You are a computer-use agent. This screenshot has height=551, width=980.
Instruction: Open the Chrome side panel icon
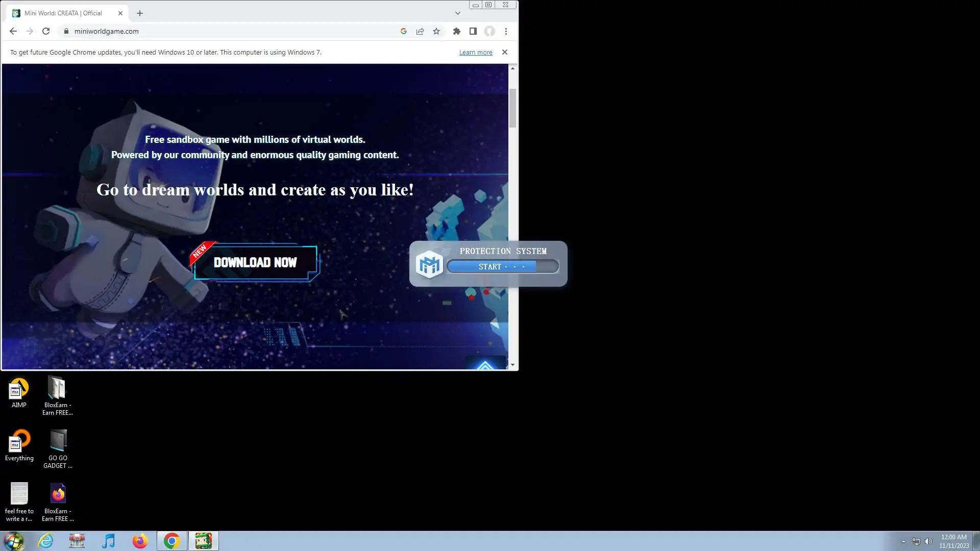[x=473, y=31]
